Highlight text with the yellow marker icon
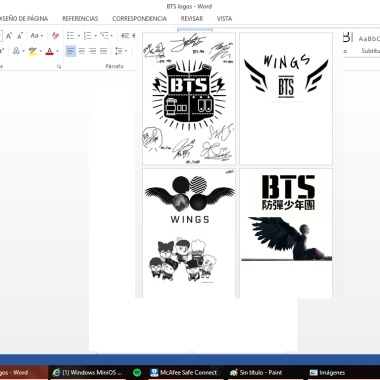Screen dimensions: 380x380 point(32,51)
